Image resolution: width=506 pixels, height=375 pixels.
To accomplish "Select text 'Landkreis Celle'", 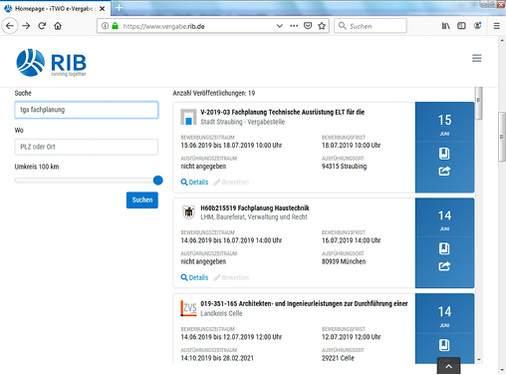I will pyautogui.click(x=221, y=314).
